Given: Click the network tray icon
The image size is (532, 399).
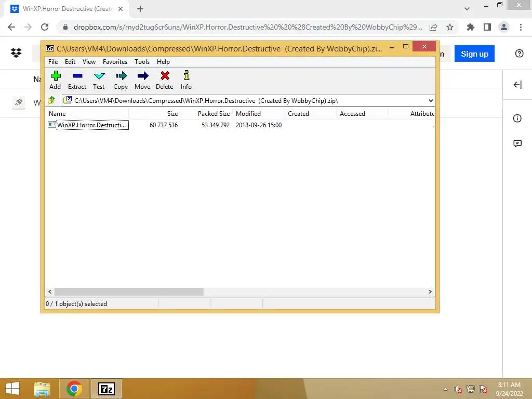Looking at the screenshot, I should [x=471, y=389].
